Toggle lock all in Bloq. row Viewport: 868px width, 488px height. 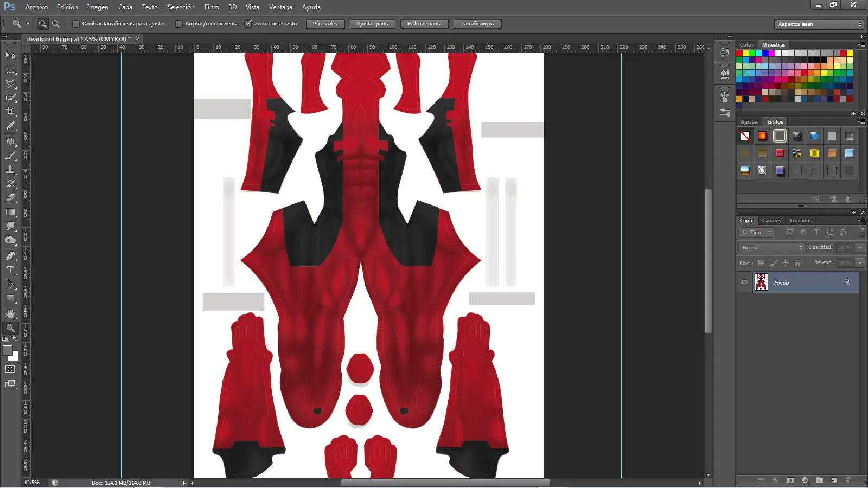(797, 263)
